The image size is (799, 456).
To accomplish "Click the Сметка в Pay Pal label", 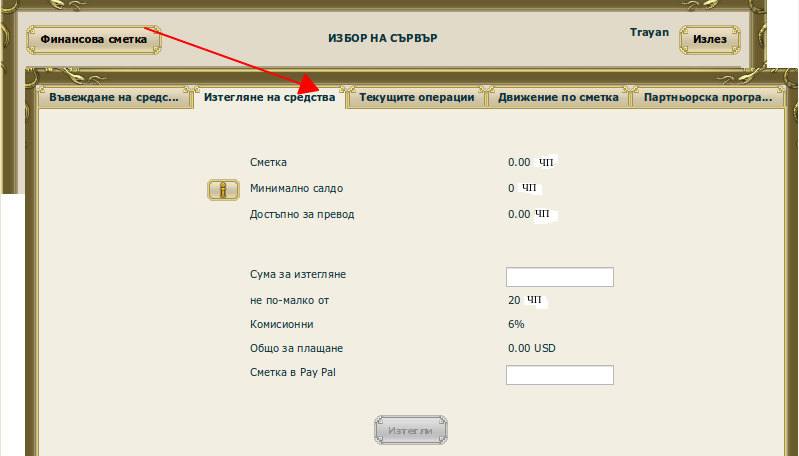I will coord(292,372).
